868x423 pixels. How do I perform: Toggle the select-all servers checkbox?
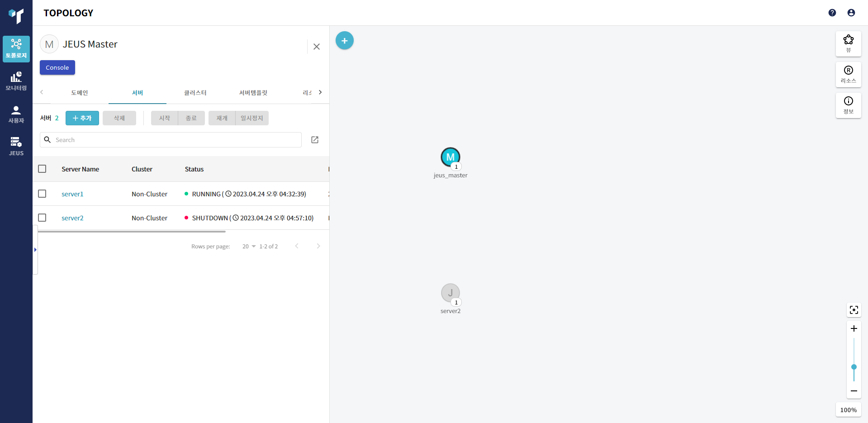click(42, 169)
